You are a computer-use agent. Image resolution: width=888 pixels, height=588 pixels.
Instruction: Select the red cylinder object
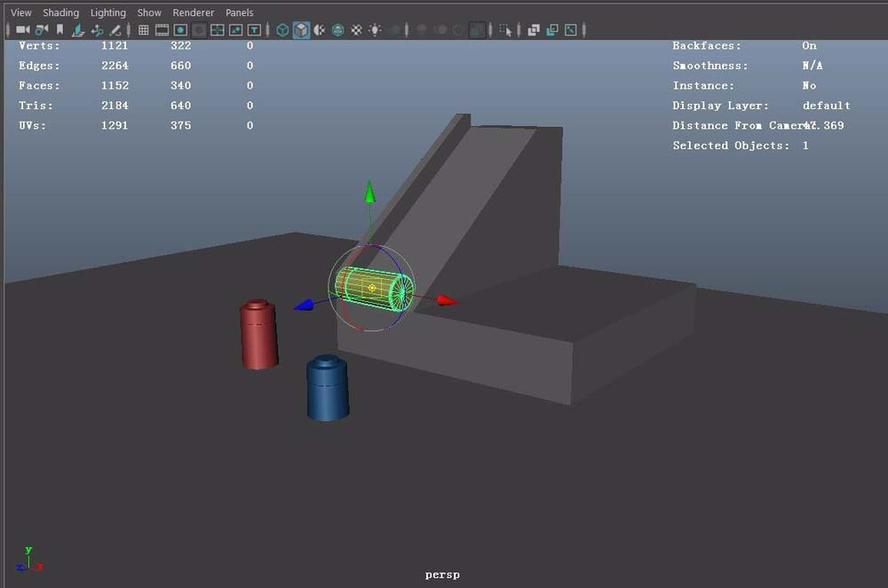258,335
